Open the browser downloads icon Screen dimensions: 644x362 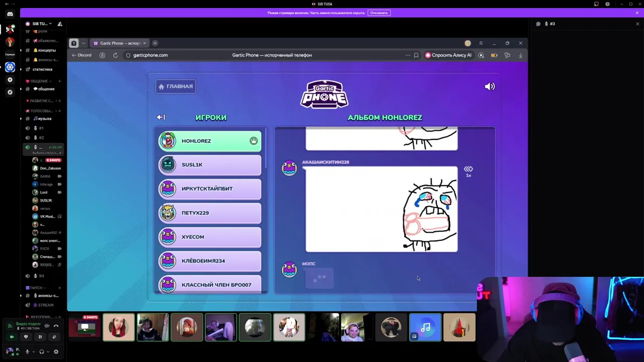(520, 55)
